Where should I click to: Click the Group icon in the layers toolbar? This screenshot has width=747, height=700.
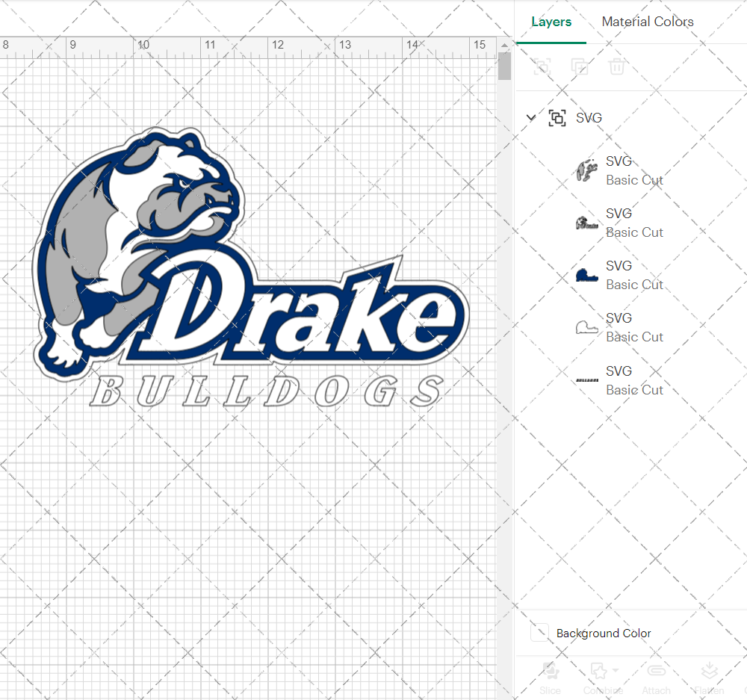tap(542, 66)
